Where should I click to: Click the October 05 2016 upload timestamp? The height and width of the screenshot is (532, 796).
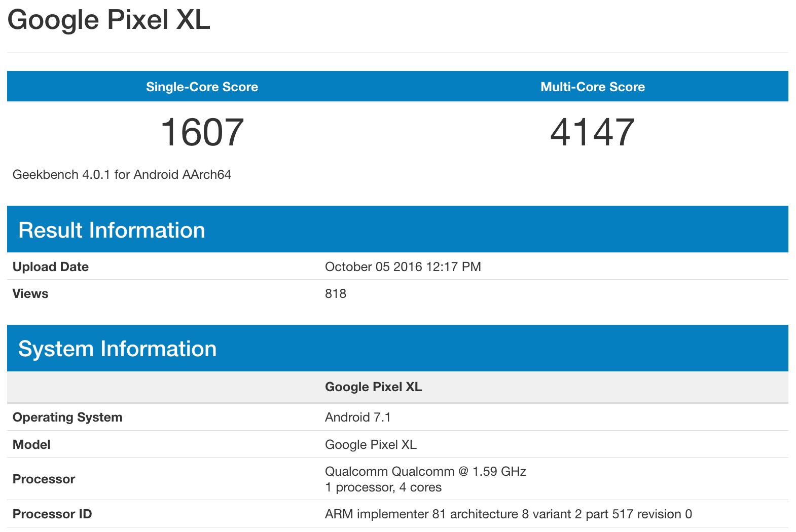[403, 267]
